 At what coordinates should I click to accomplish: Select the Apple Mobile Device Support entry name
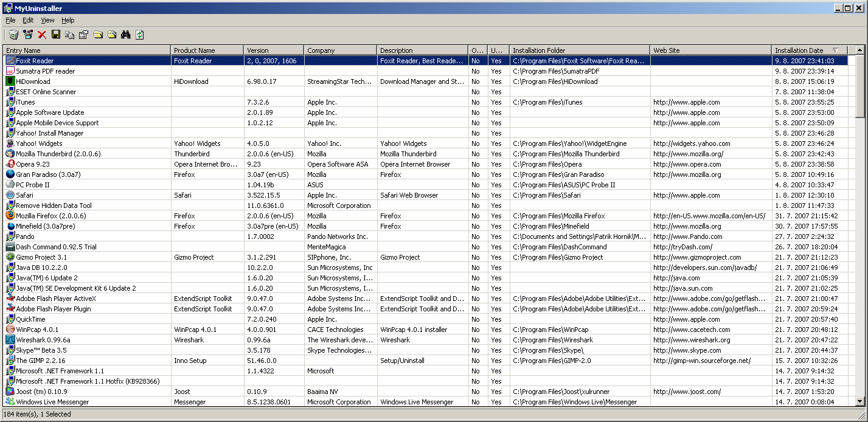pyautogui.click(x=57, y=123)
